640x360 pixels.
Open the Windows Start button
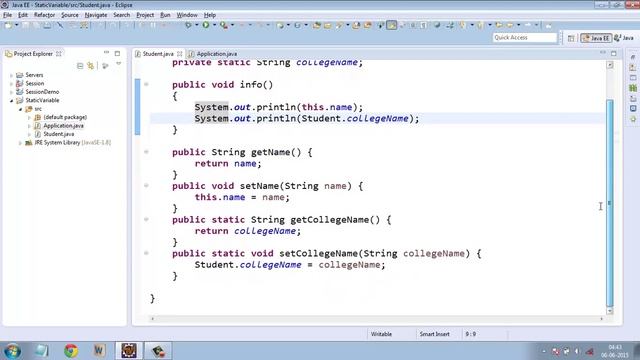(x=12, y=351)
